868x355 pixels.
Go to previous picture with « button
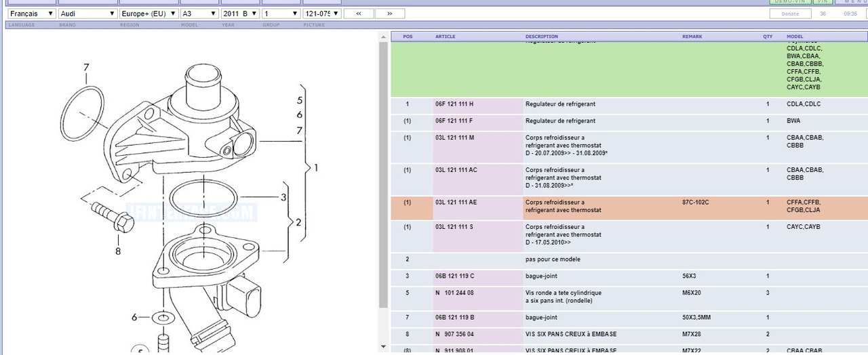click(x=359, y=14)
